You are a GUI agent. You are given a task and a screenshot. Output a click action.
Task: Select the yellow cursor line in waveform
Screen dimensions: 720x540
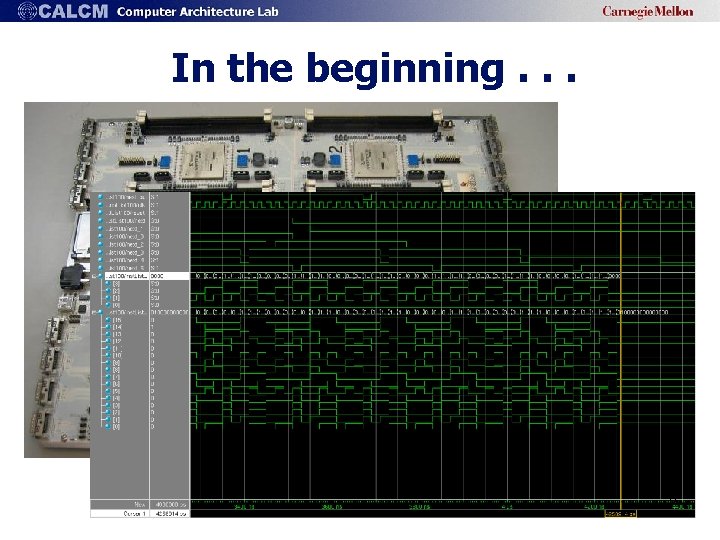(621, 349)
